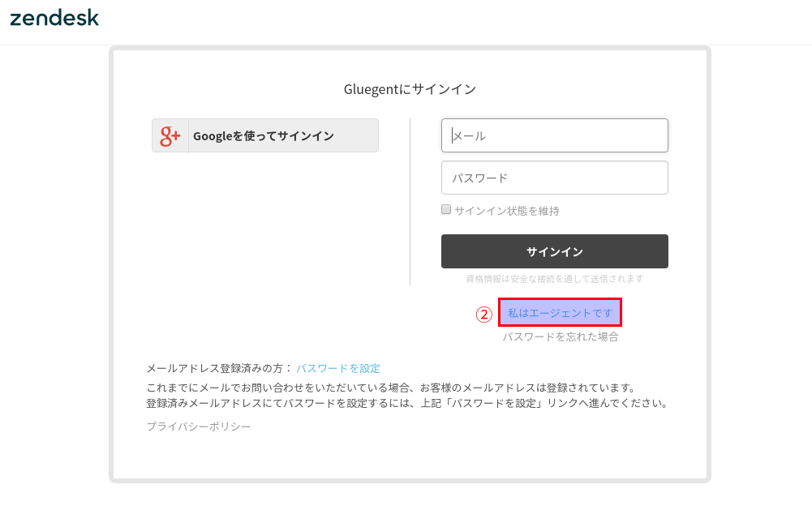The width and height of the screenshot is (812, 510).
Task: Focus the パスワード input field
Action: tap(555, 178)
